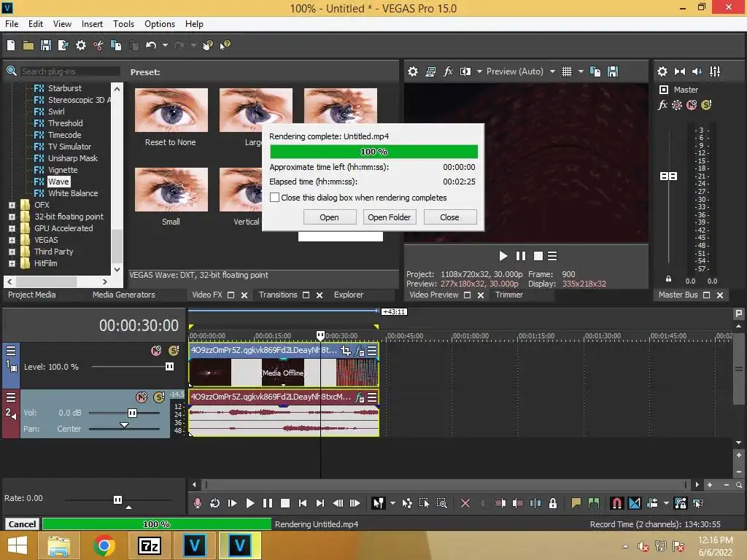Open the Tools menu
The width and height of the screenshot is (747, 560).
pos(123,24)
